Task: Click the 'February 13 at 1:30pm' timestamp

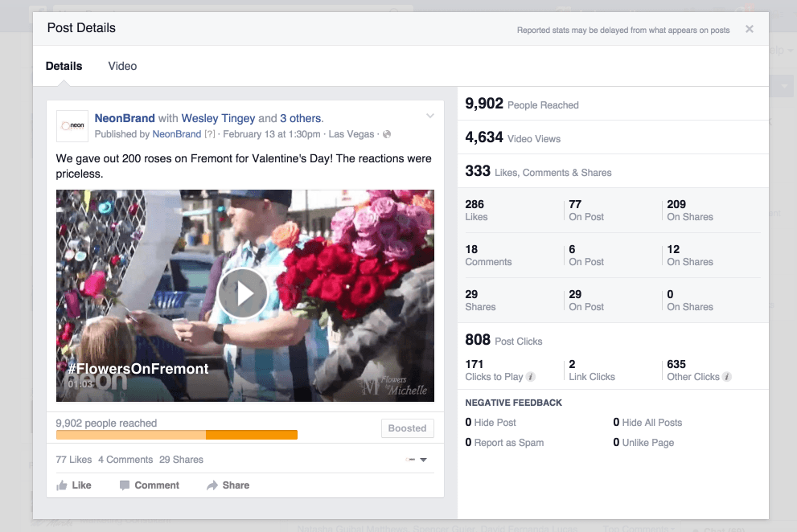Action: coord(271,134)
